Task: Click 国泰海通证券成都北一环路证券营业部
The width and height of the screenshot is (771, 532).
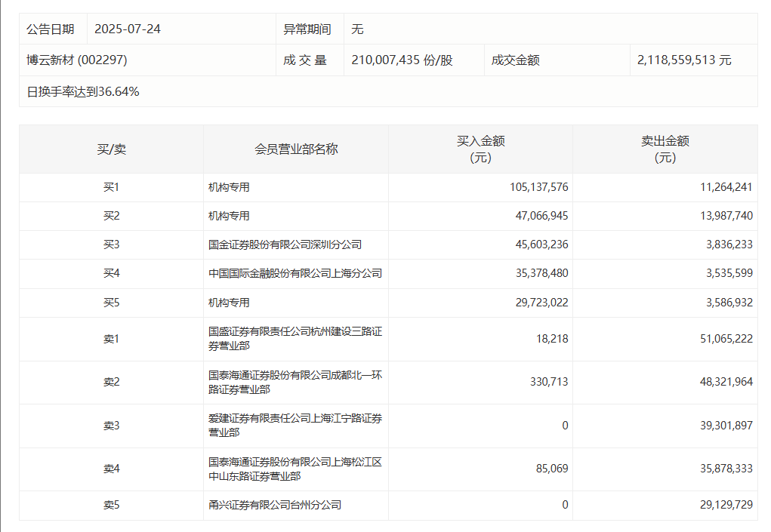Action: pos(295,382)
